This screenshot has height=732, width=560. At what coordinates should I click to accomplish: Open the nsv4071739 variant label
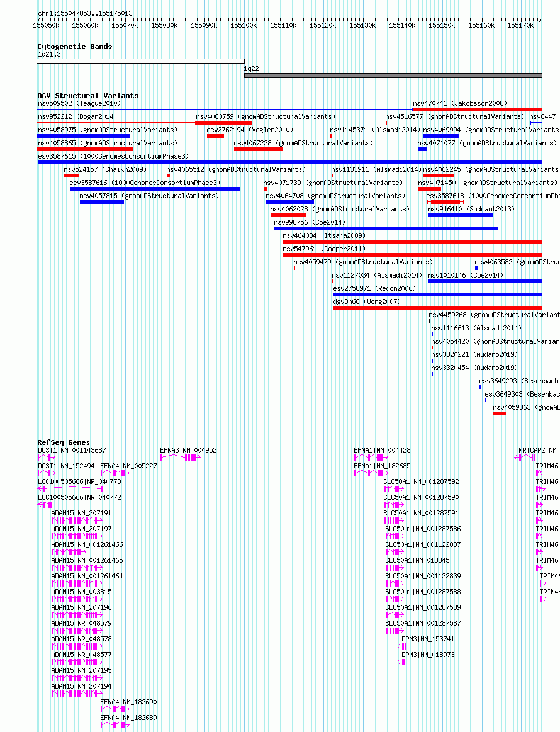(333, 183)
